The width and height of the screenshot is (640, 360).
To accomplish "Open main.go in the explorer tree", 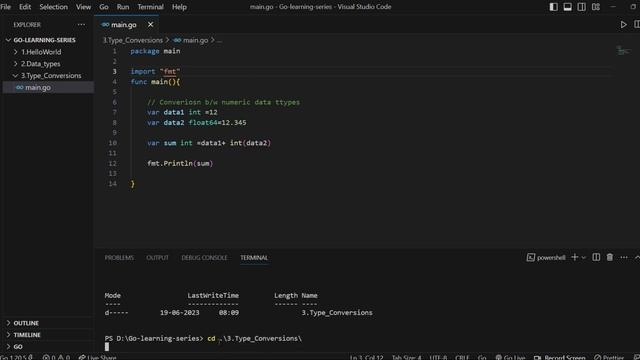I will 38,87.
